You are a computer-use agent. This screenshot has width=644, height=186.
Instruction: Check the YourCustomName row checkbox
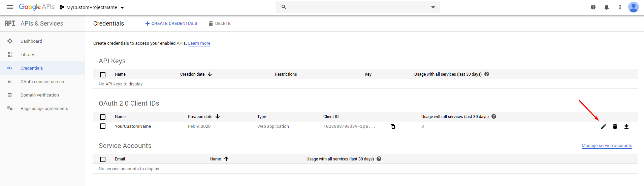tap(103, 126)
